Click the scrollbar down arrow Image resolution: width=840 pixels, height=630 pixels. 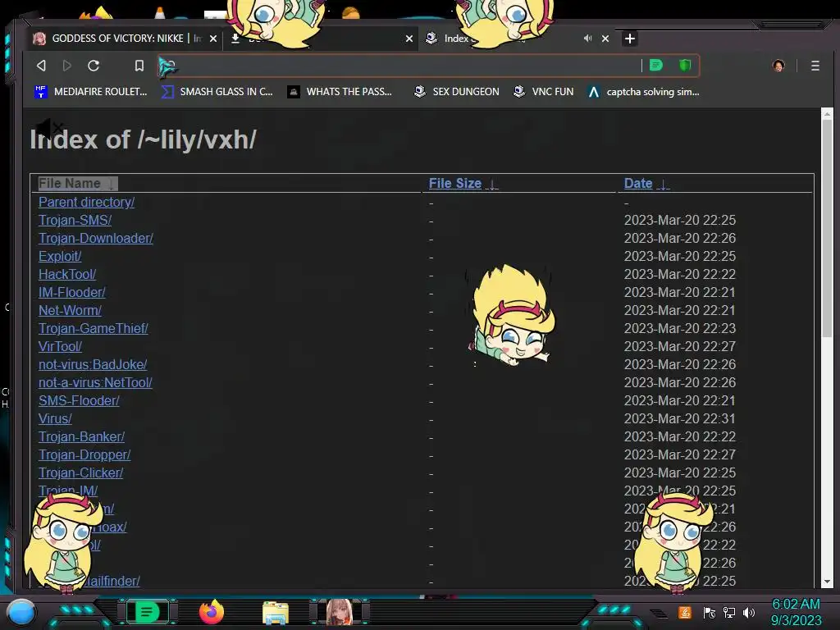tap(827, 582)
